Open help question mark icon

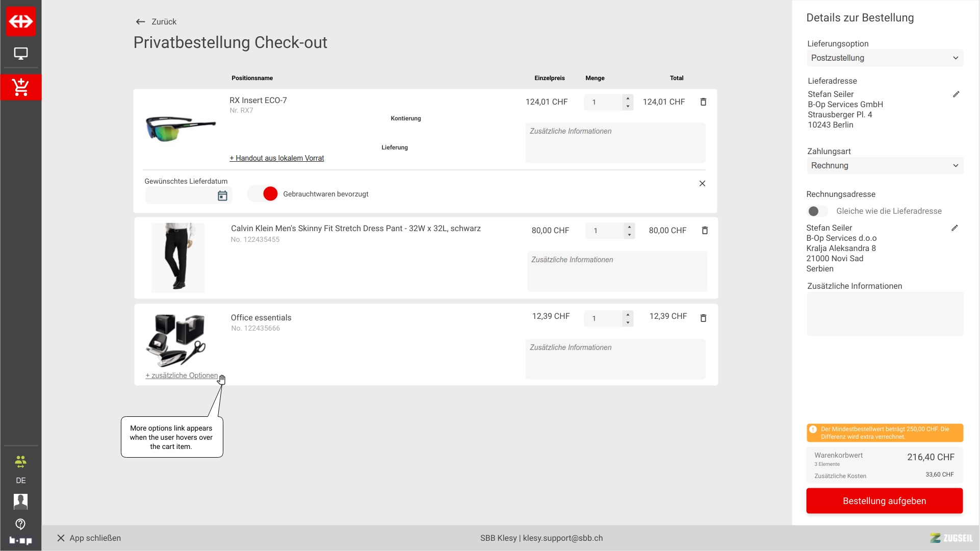pyautogui.click(x=20, y=524)
